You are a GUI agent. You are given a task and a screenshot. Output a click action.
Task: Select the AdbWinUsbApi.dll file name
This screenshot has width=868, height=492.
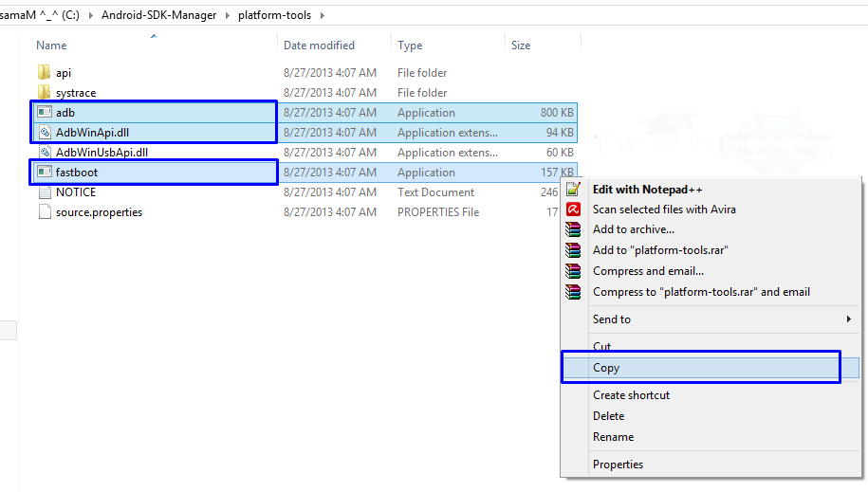pos(102,153)
